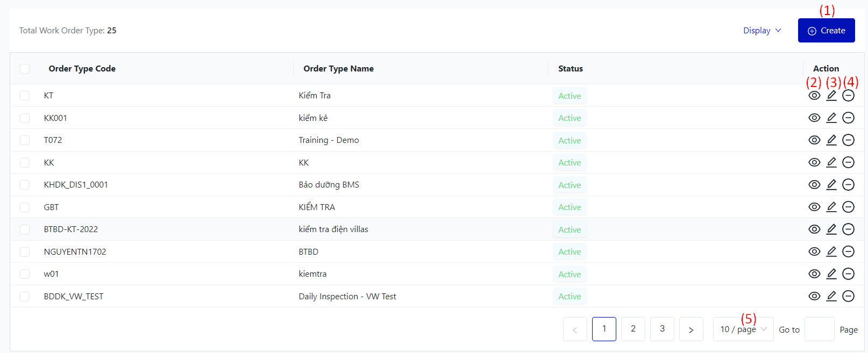Go to the next page arrow
The height and width of the screenshot is (353, 868).
691,329
